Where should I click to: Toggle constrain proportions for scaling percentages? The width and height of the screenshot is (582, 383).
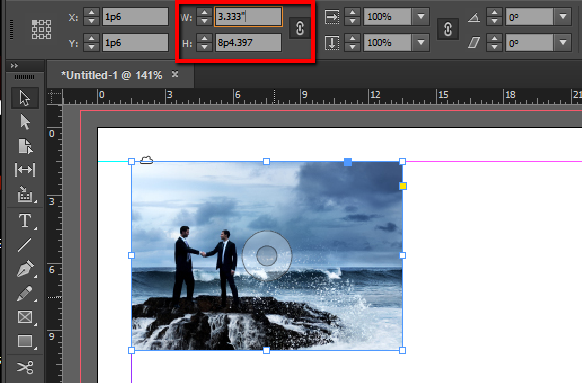tap(448, 29)
